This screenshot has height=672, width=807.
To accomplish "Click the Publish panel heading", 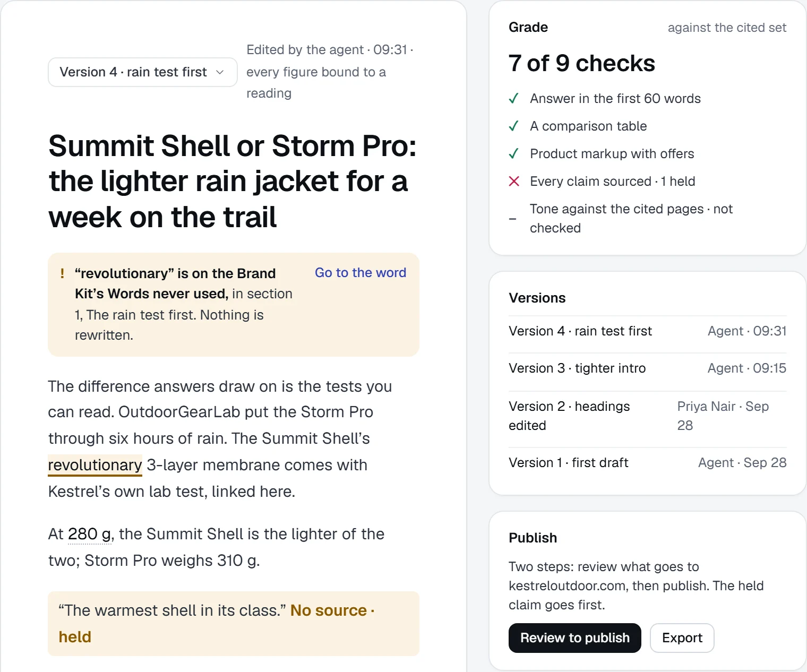I will [533, 538].
